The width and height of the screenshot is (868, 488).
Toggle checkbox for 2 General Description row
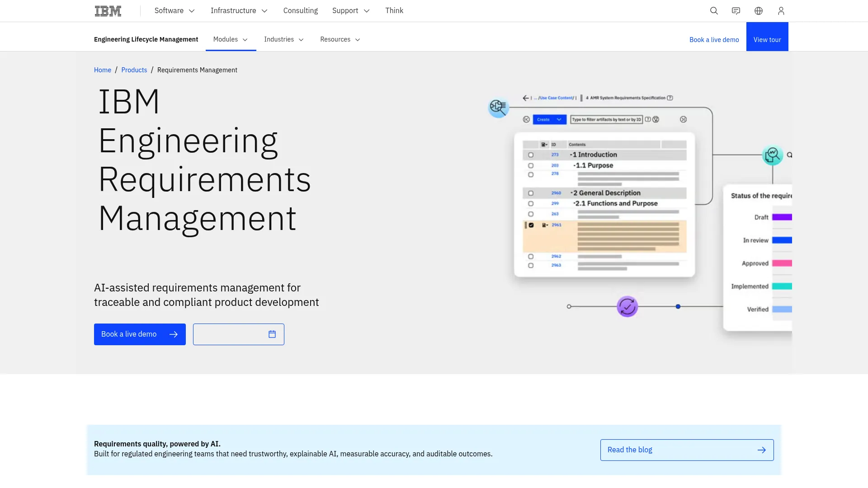(x=531, y=193)
